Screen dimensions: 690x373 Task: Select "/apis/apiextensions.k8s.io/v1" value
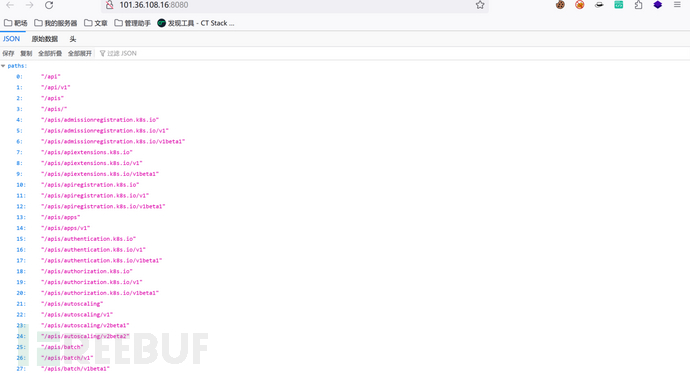(x=92, y=163)
